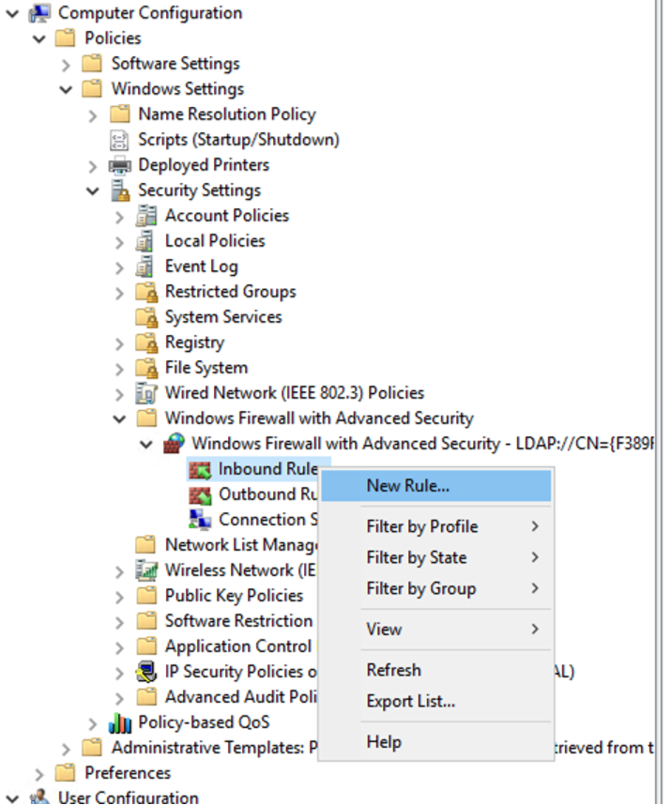Click Refresh in the context menu
This screenshot has height=805, width=672.
(x=393, y=670)
